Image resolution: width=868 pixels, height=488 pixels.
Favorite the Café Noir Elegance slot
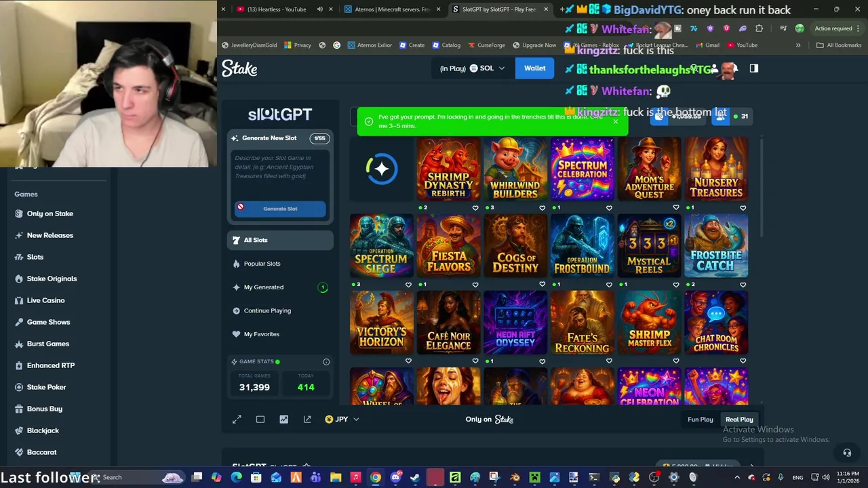coord(475,361)
